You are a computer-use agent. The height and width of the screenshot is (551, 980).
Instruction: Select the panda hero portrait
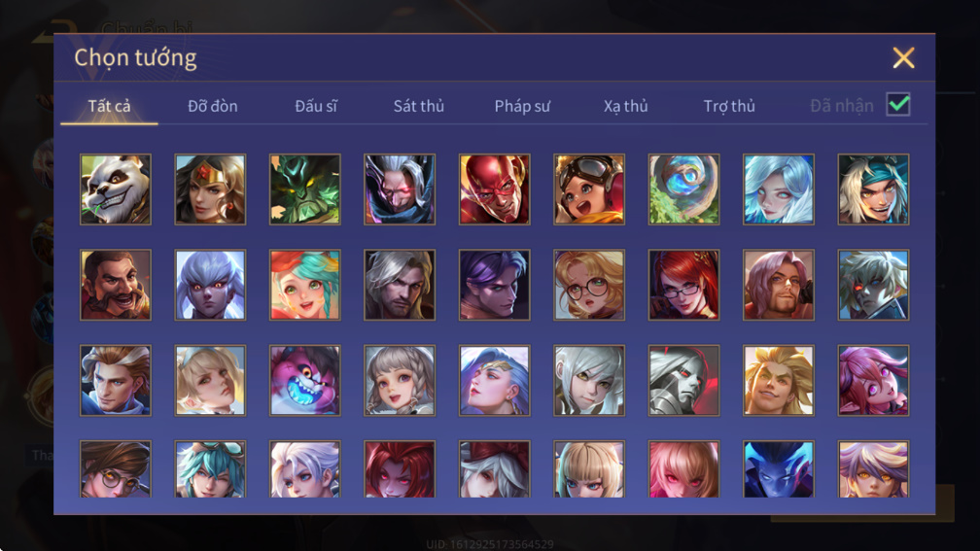(x=116, y=189)
